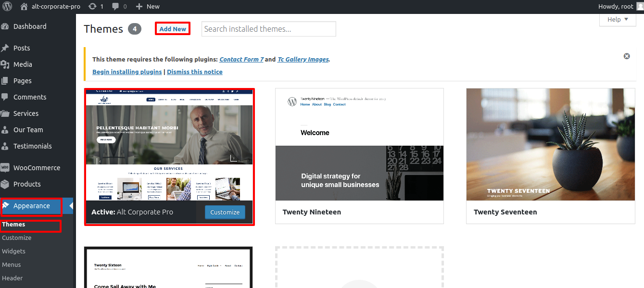Click the Dashboard gauge icon
The image size is (644, 288).
pyautogui.click(x=5, y=26)
